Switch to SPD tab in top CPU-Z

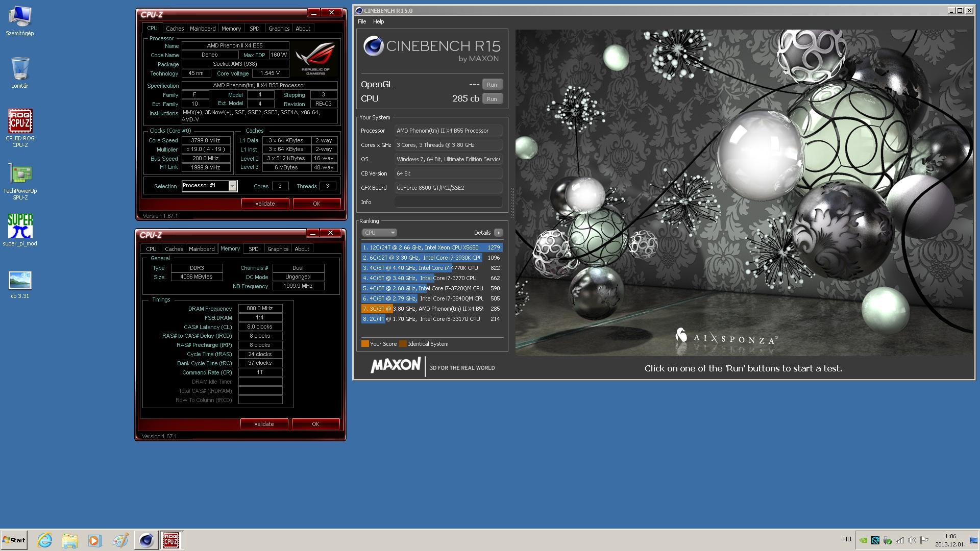pyautogui.click(x=254, y=29)
